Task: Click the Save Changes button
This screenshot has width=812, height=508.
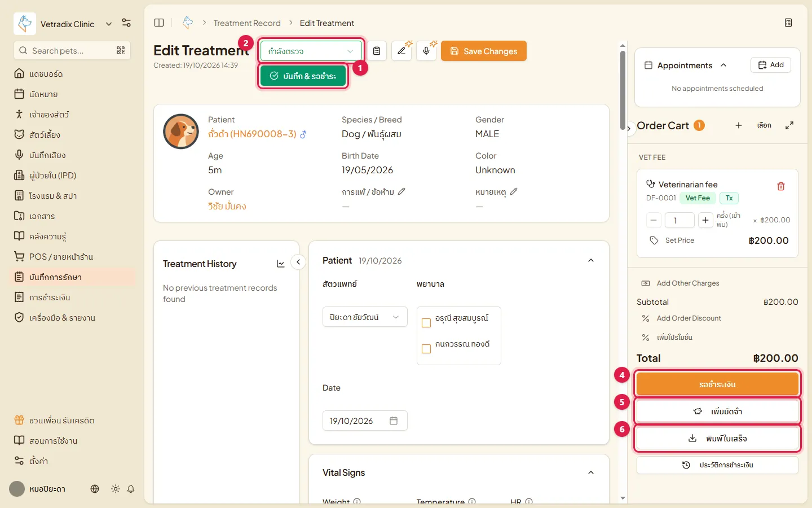Action: tap(484, 51)
